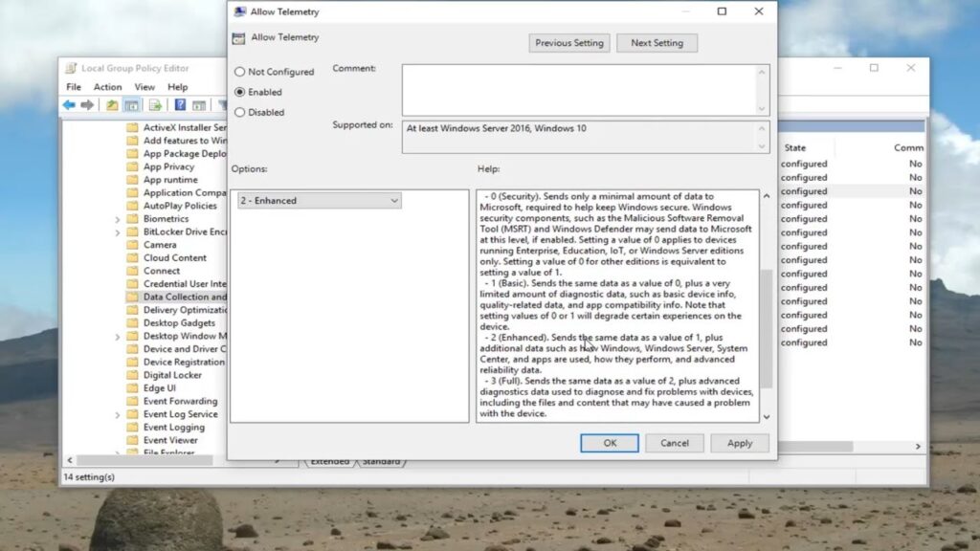The width and height of the screenshot is (980, 551).
Task: Click the Cancel button
Action: point(675,443)
